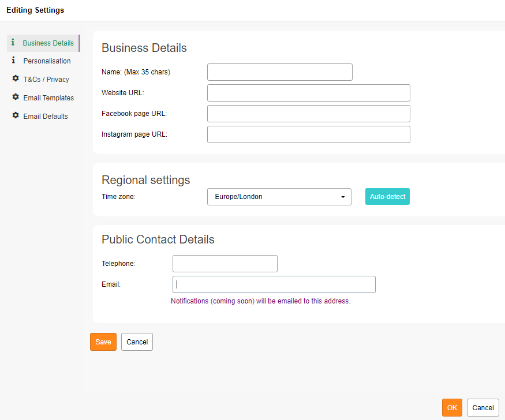Click the bottom-right Cancel button
The width and height of the screenshot is (505, 420).
(x=482, y=407)
